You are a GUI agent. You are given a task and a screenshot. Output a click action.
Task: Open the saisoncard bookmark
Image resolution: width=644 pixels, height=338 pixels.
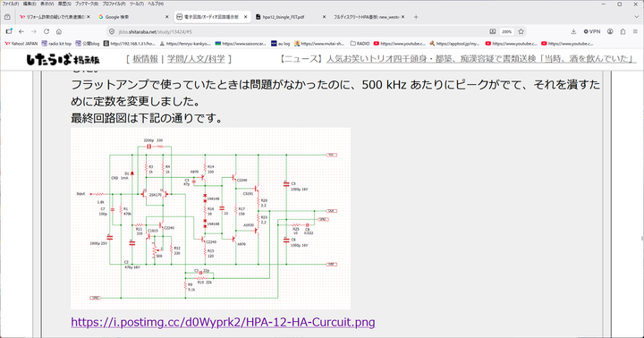pos(241,44)
